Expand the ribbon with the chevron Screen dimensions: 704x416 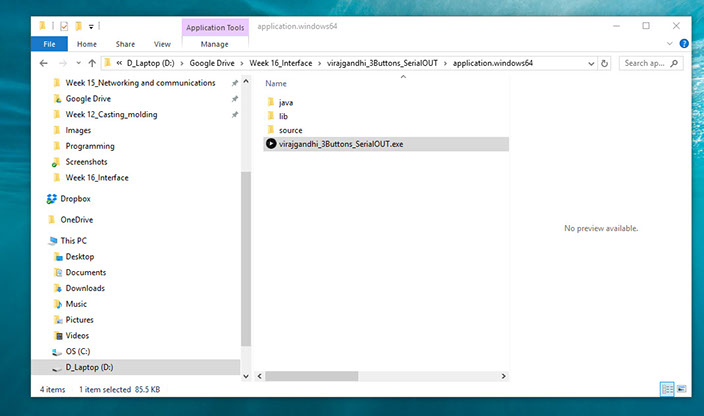tap(669, 44)
